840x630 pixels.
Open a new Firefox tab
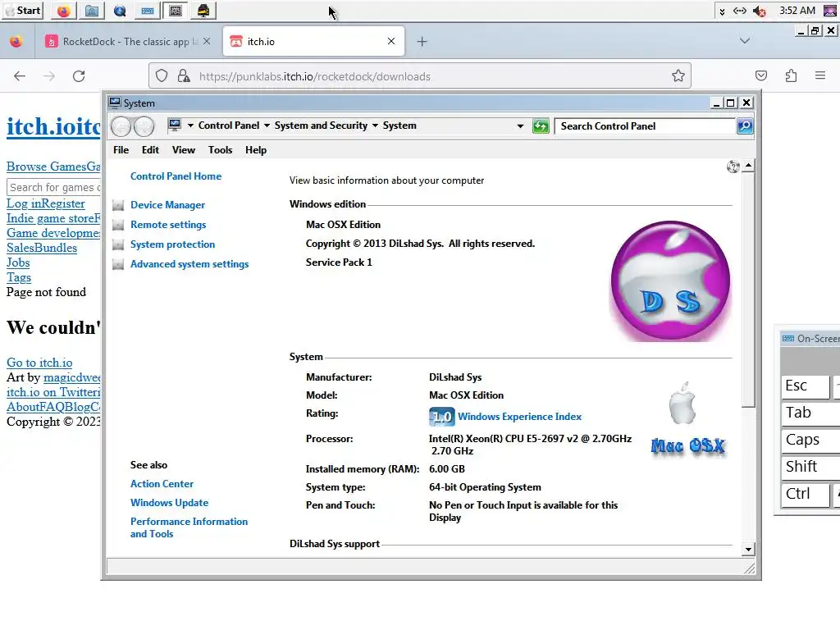(x=422, y=41)
